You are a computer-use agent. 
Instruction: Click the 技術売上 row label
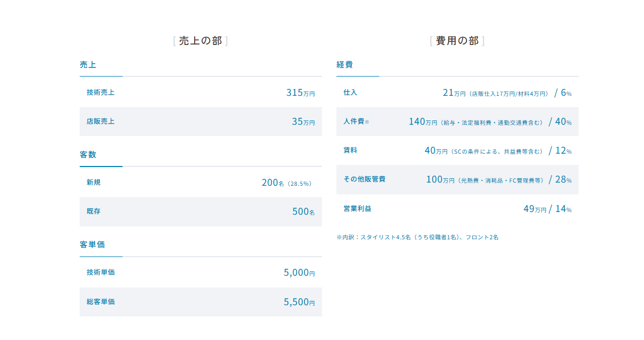click(x=101, y=93)
